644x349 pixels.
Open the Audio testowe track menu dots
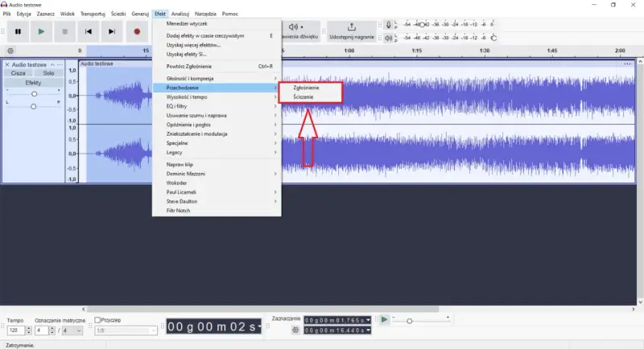[x=60, y=65]
